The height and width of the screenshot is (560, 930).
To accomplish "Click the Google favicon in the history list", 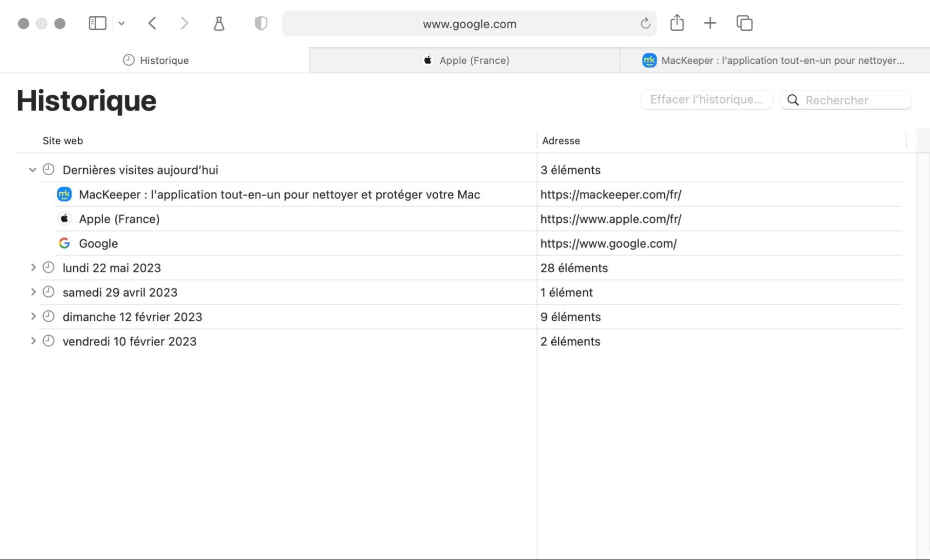I will coord(64,243).
